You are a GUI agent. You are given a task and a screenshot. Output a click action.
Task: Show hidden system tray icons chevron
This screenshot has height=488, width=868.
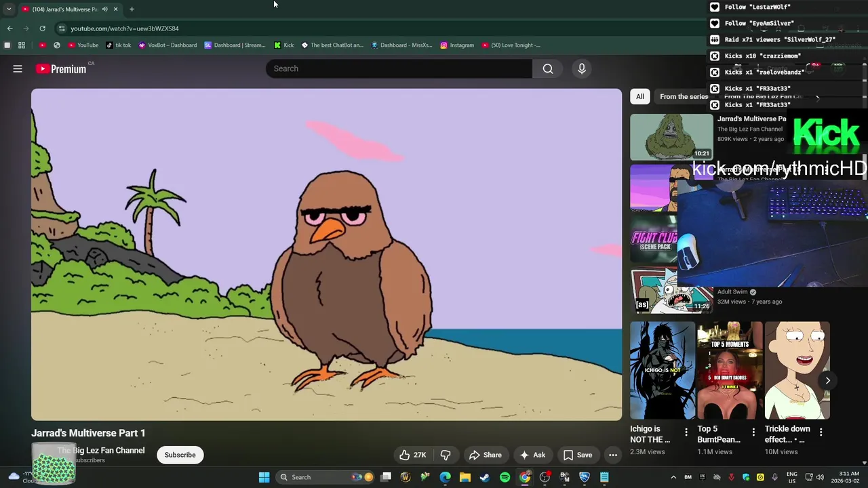click(673, 477)
